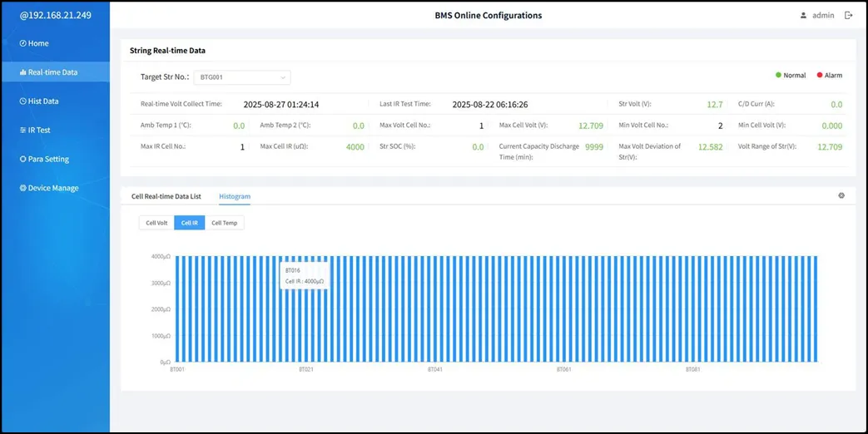Viewport: 868px width, 434px height.
Task: Click the discharge time value 9999
Action: 594,147
